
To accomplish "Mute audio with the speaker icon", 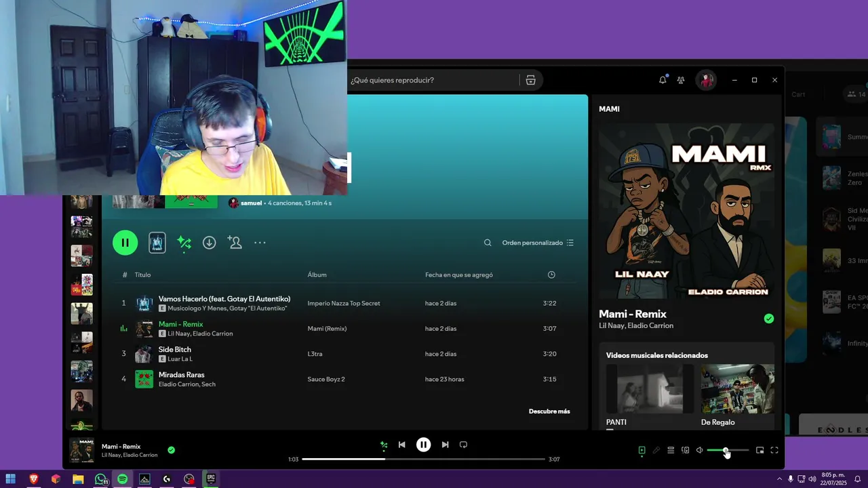I will click(699, 450).
